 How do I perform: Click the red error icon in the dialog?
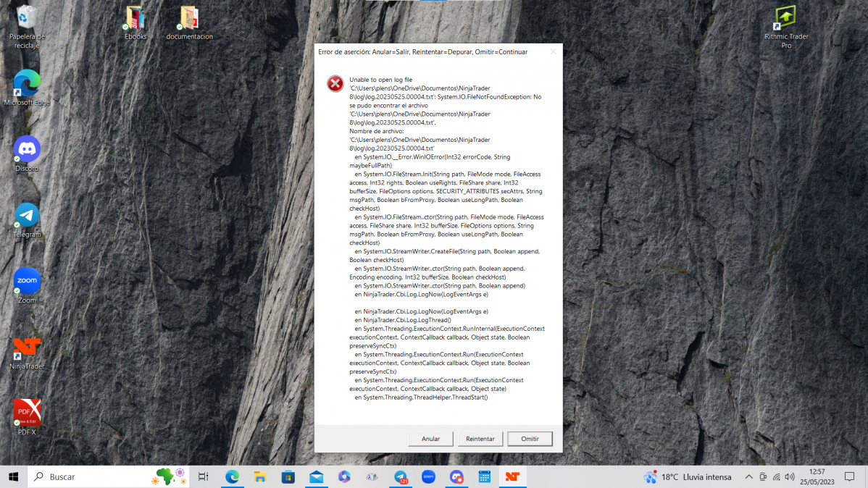pos(335,83)
